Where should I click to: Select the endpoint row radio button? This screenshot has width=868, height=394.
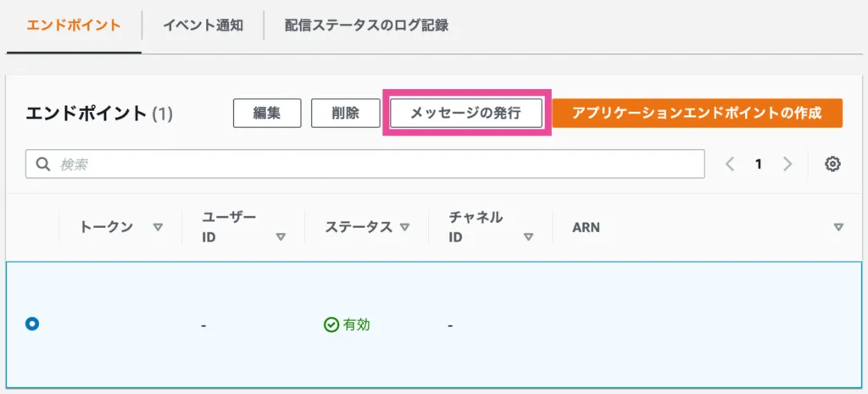click(32, 324)
